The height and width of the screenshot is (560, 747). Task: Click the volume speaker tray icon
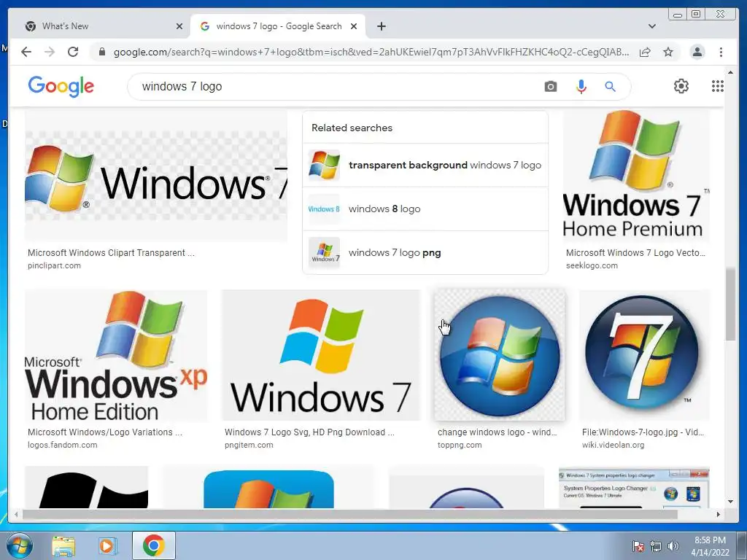point(673,546)
